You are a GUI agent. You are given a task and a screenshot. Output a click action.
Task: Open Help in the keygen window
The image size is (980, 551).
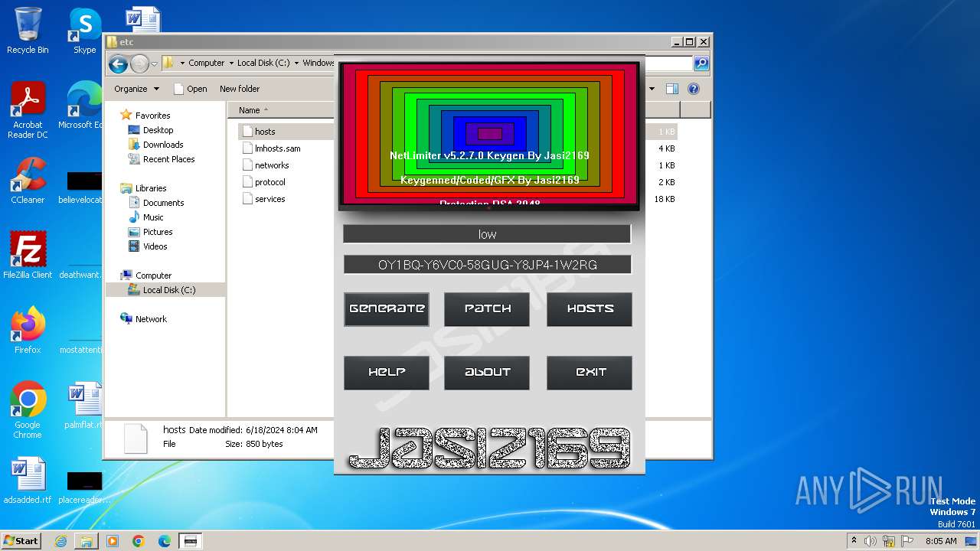pos(387,373)
